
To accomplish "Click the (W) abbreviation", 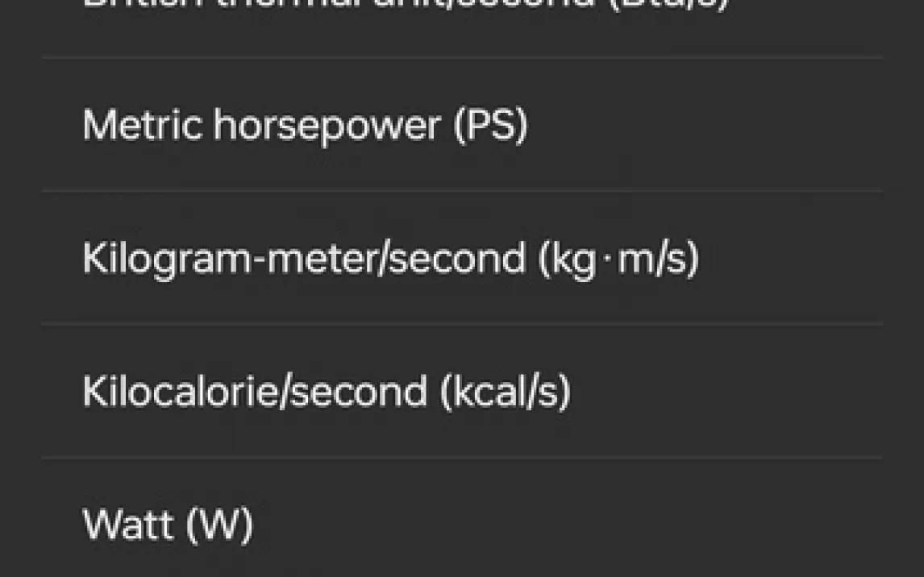I will pyautogui.click(x=220, y=525).
